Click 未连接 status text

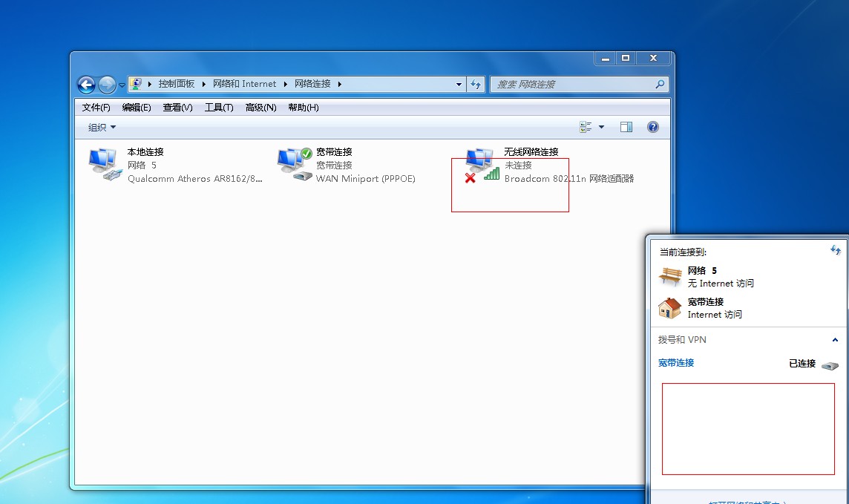click(518, 165)
